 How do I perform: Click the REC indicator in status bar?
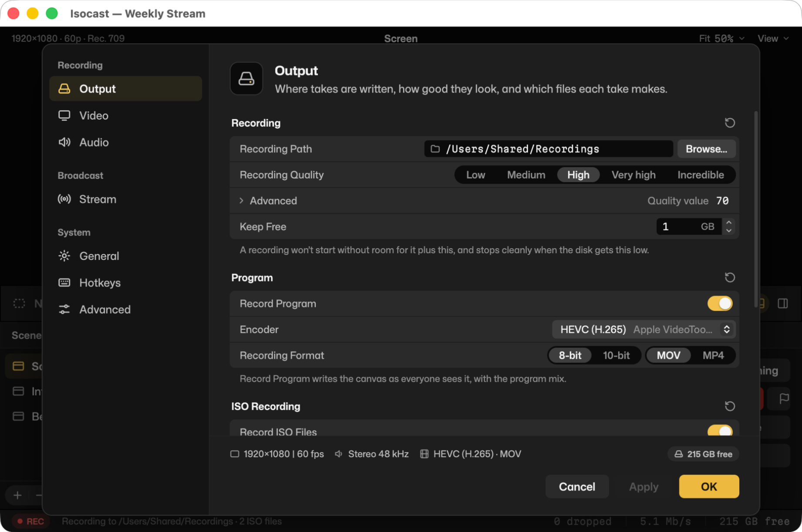click(31, 521)
